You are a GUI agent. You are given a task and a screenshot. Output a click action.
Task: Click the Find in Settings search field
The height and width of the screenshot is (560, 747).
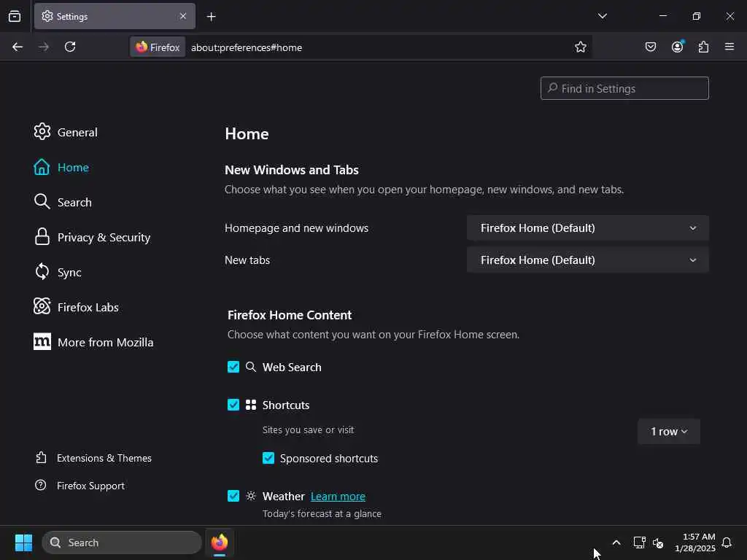[624, 88]
